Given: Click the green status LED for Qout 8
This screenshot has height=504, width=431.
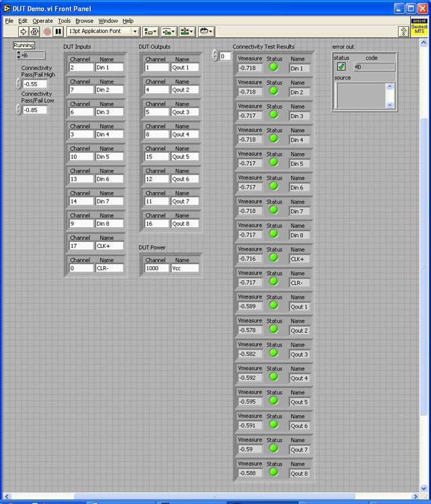Looking at the screenshot, I should click(273, 472).
